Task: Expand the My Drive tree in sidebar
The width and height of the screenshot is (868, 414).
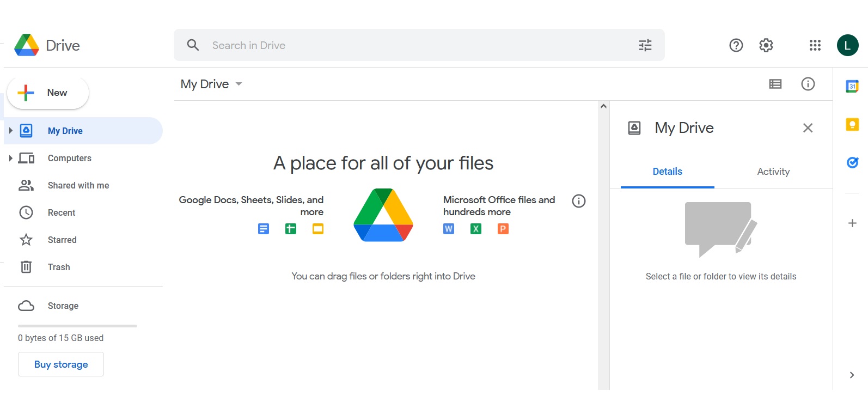Action: [x=10, y=131]
